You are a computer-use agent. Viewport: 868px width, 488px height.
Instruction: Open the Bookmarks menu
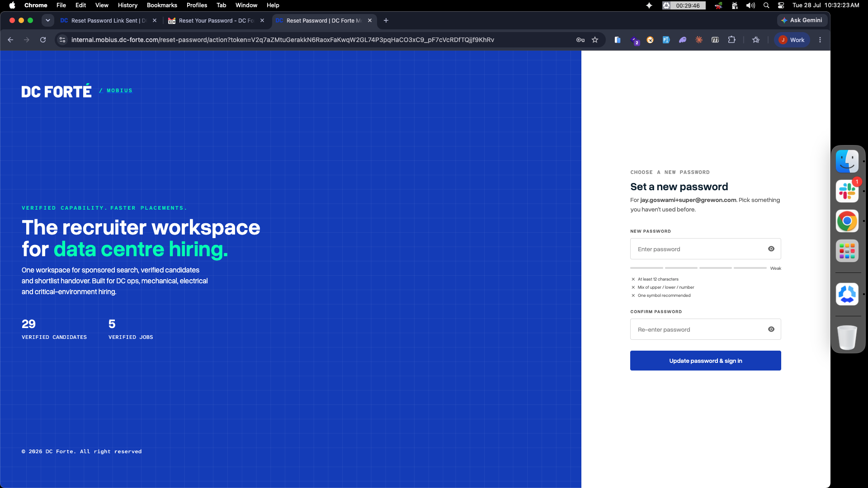click(162, 5)
